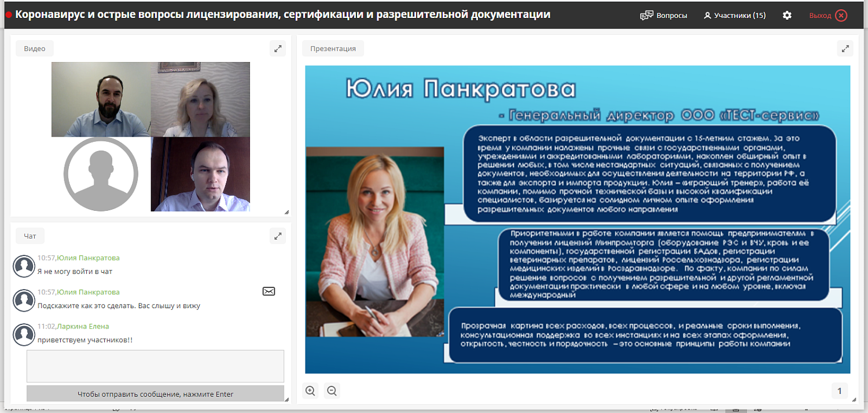Screen dimensions: 868x413
Task: Click the message 'Я не могу войти в чат'
Action: pos(75,271)
